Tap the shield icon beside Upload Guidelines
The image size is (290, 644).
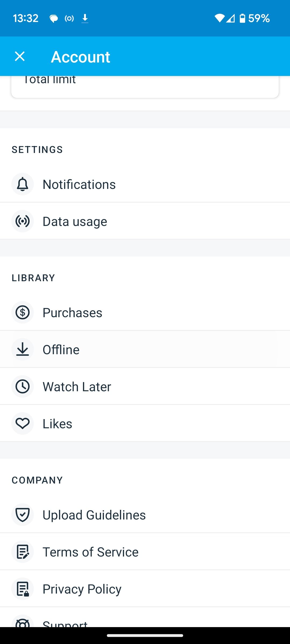[x=23, y=515]
